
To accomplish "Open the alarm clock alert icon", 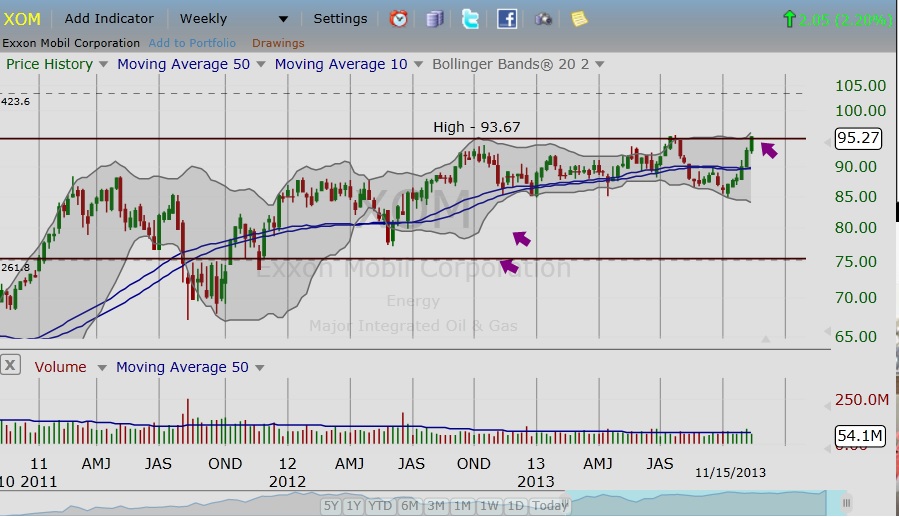I will 398,18.
